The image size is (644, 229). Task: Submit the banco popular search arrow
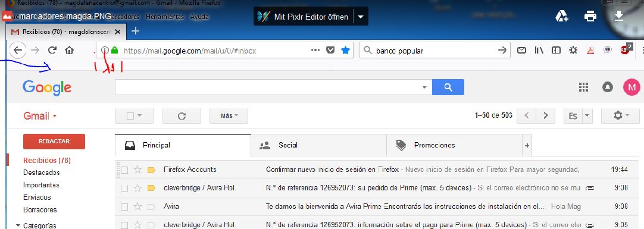pos(502,51)
